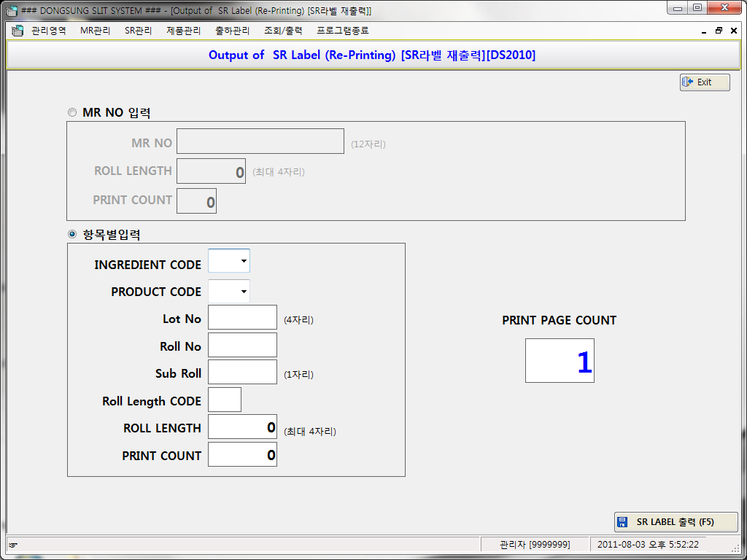Click the INGREDIENT CODE label
The image size is (747, 560).
click(147, 265)
